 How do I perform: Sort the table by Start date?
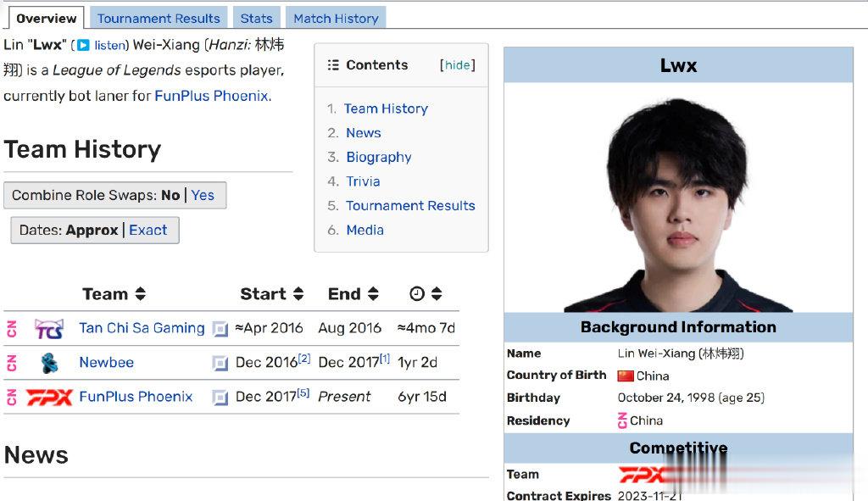(x=298, y=294)
